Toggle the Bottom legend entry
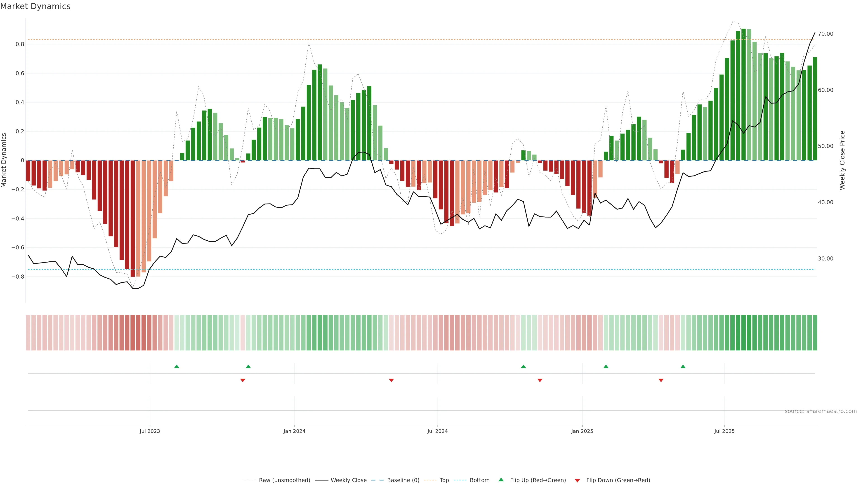The width and height of the screenshot is (868, 488). coord(479,480)
